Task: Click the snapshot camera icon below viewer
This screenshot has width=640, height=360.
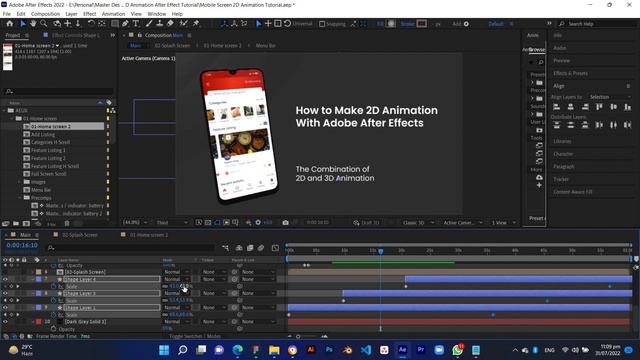Action: pyautogui.click(x=285, y=222)
